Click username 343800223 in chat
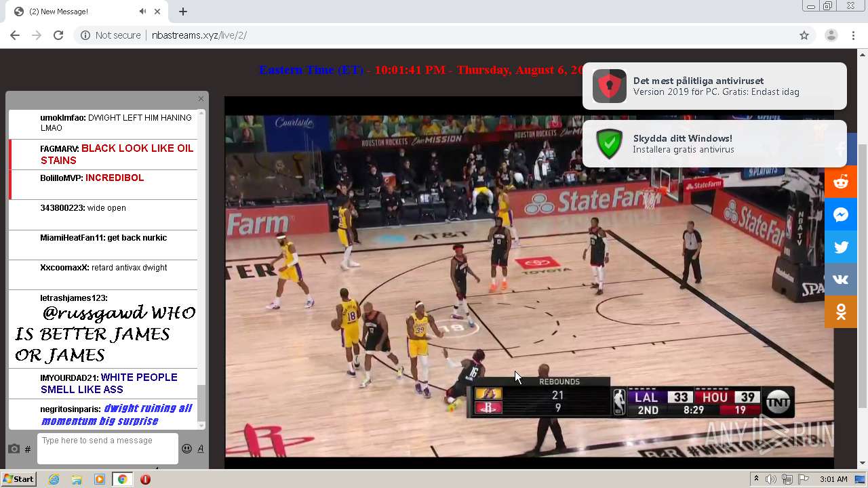This screenshot has width=868, height=488. [x=62, y=208]
